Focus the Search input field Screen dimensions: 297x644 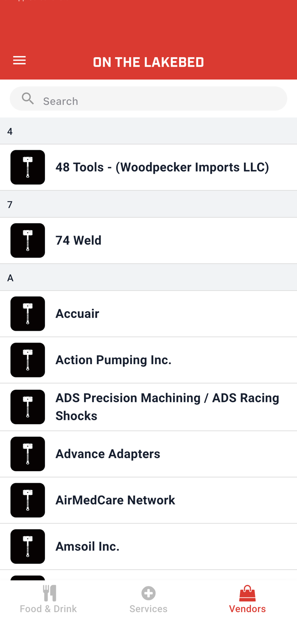click(161, 101)
